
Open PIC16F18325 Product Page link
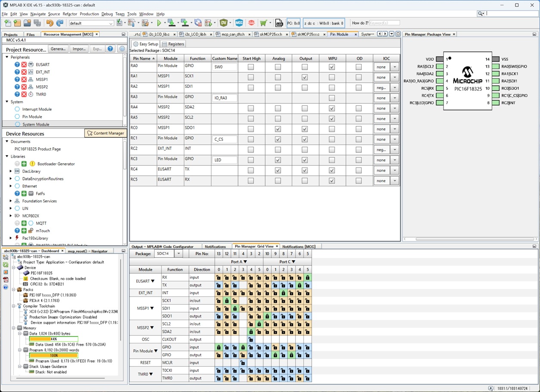(37, 149)
